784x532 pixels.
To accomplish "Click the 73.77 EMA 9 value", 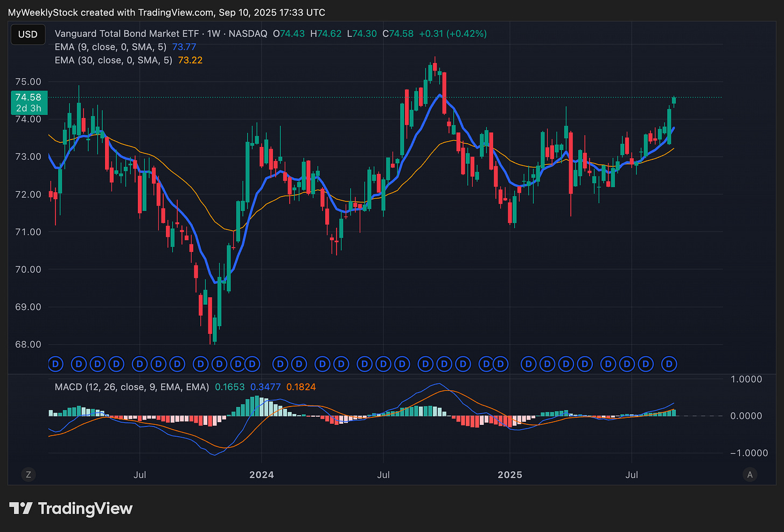I will click(184, 47).
